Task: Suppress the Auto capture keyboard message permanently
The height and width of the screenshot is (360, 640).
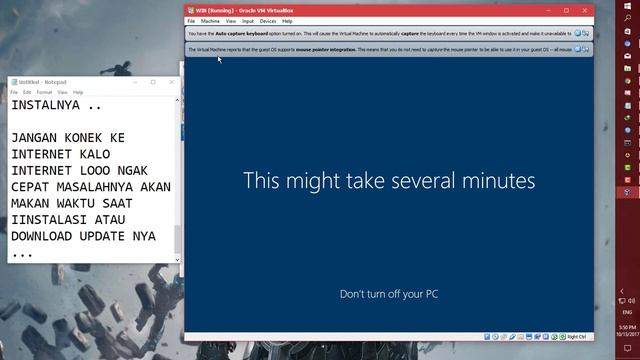Action: [x=586, y=33]
